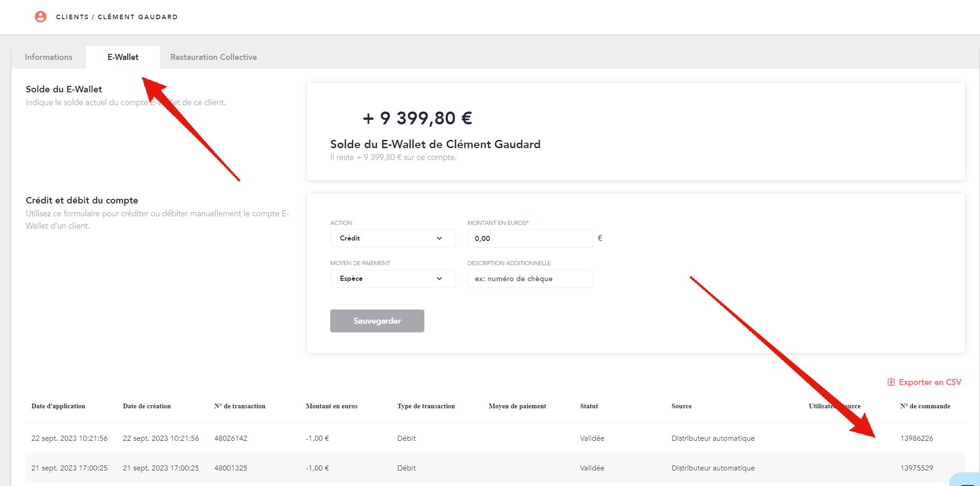Click order number 13986226
This screenshot has height=486, width=980.
tap(916, 438)
